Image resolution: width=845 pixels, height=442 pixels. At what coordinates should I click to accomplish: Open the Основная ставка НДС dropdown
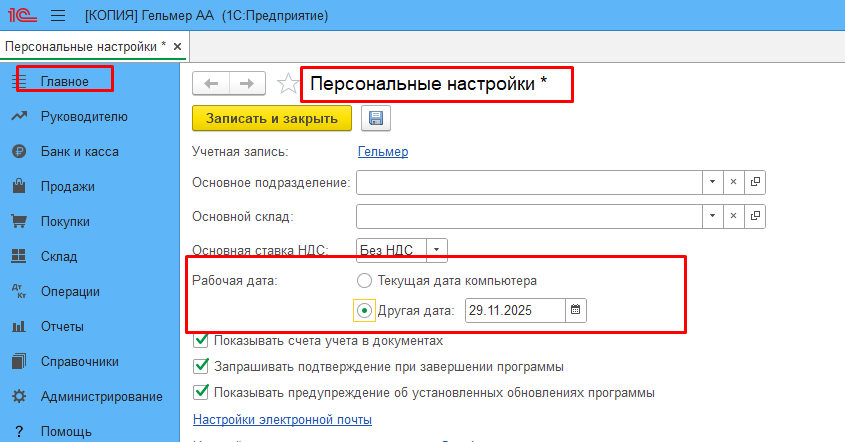pyautogui.click(x=438, y=248)
